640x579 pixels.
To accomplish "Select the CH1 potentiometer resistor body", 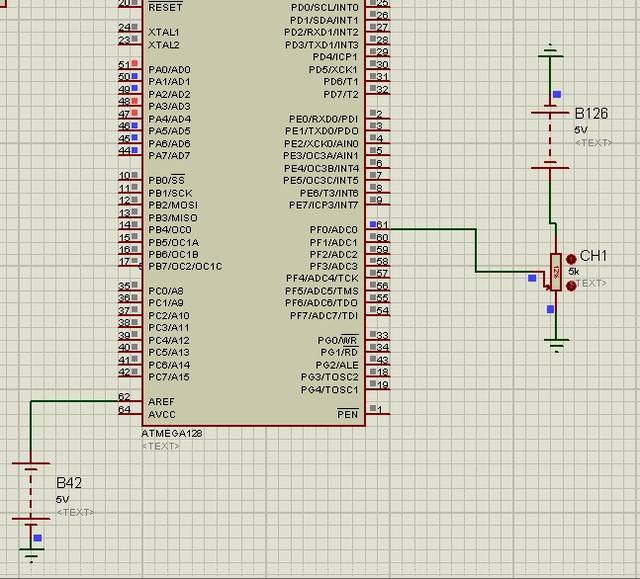I will point(556,272).
